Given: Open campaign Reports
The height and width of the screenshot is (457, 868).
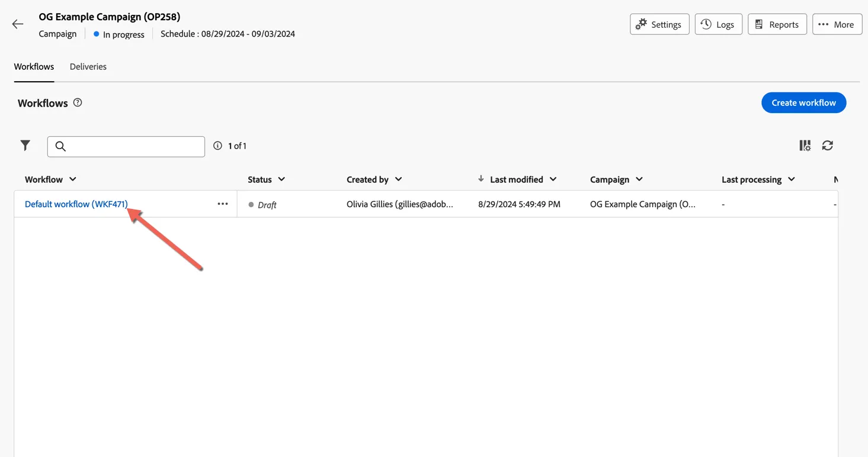Looking at the screenshot, I should tap(777, 24).
